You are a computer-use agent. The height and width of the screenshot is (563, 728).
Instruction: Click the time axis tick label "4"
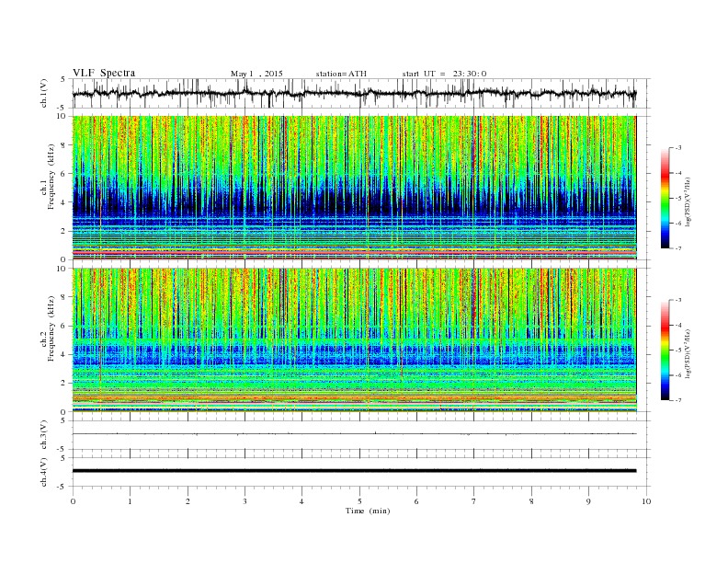tap(301, 501)
